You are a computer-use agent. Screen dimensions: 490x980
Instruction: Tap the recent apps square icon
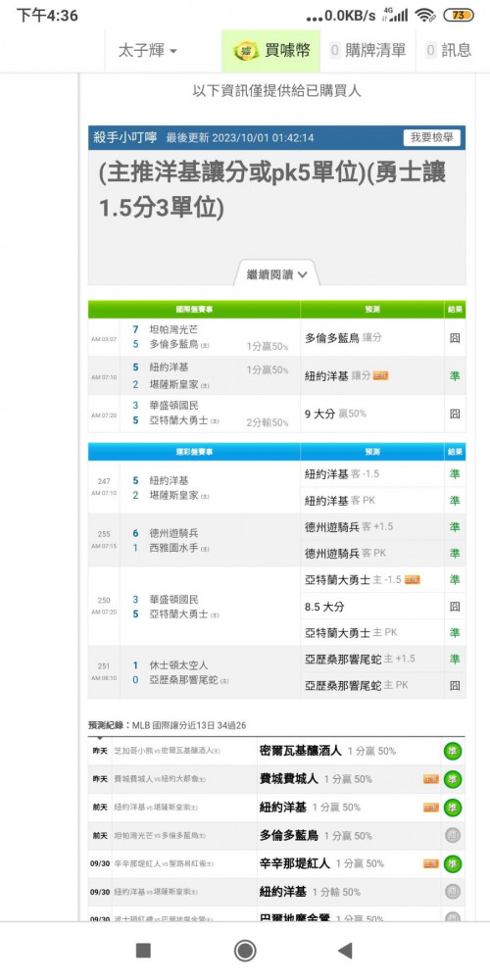tap(143, 951)
